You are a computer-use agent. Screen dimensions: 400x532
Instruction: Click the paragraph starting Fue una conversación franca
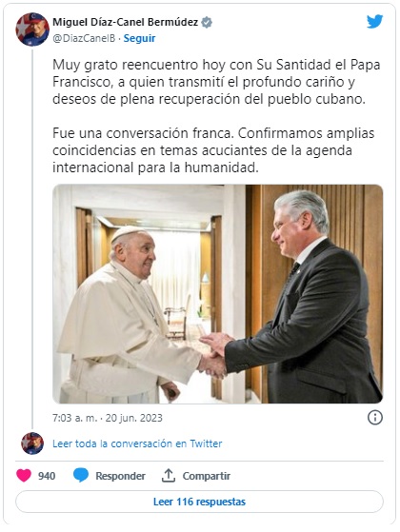213,150
